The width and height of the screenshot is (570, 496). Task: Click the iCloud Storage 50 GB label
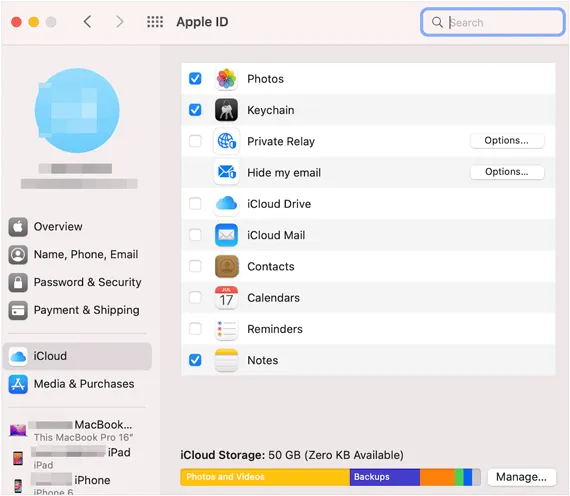pos(292,455)
